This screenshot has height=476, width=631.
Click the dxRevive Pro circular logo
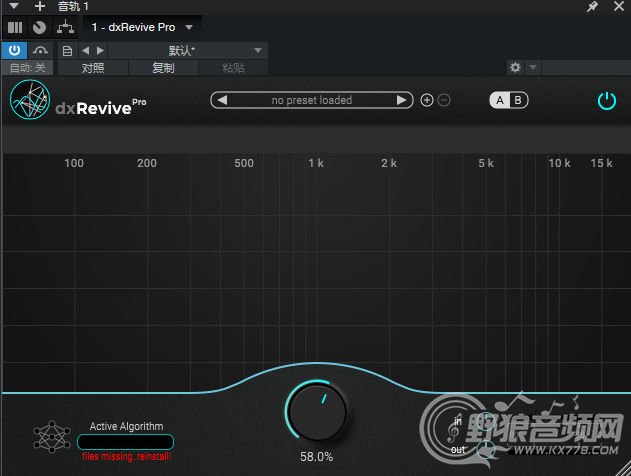coord(30,99)
